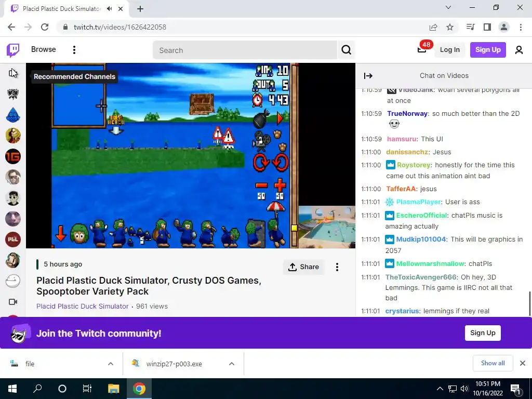Expand options for winzip27-p003.exe download
The image size is (532, 399).
coord(232,364)
